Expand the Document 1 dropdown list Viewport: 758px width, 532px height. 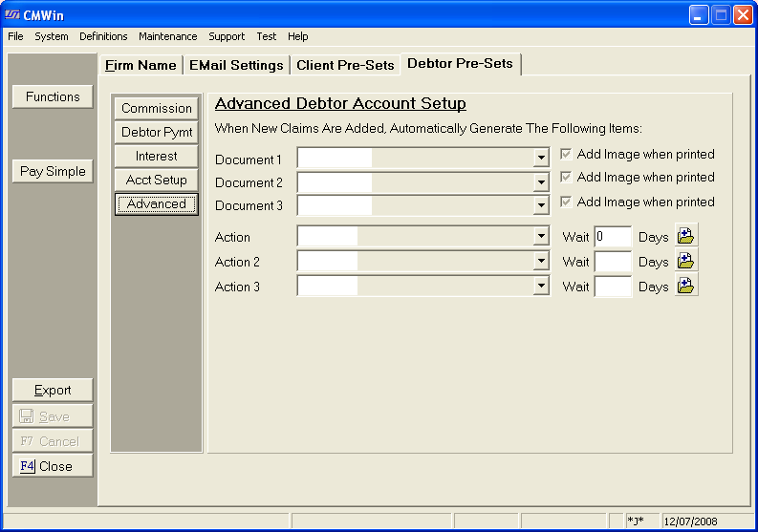coord(542,158)
